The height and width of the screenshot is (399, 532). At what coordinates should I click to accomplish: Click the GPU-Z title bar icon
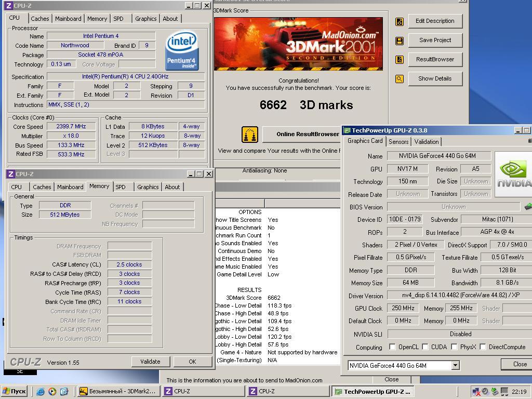[x=347, y=130]
